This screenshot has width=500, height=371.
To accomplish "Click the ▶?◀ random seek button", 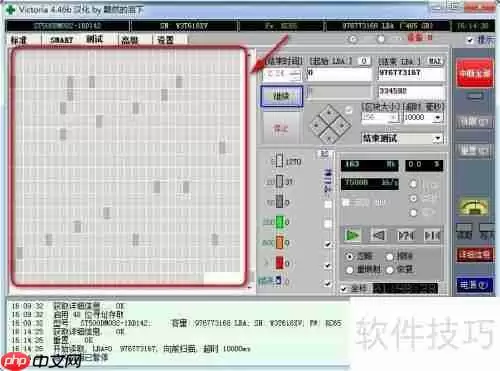I will tap(406, 236).
